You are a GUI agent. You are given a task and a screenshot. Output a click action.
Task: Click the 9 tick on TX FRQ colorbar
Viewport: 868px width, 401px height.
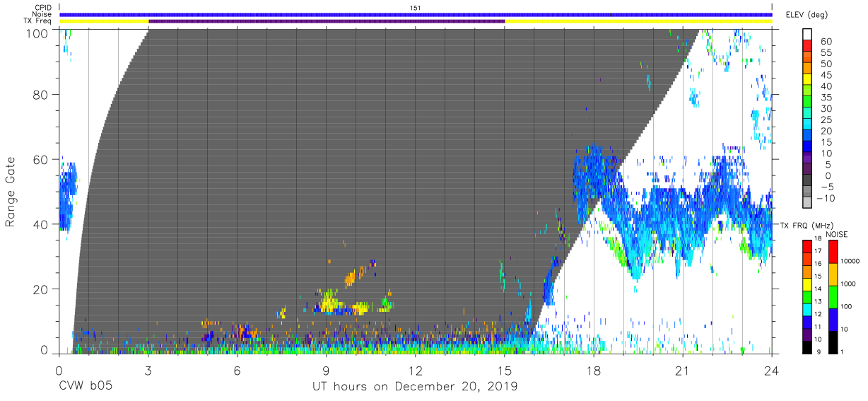(x=819, y=351)
